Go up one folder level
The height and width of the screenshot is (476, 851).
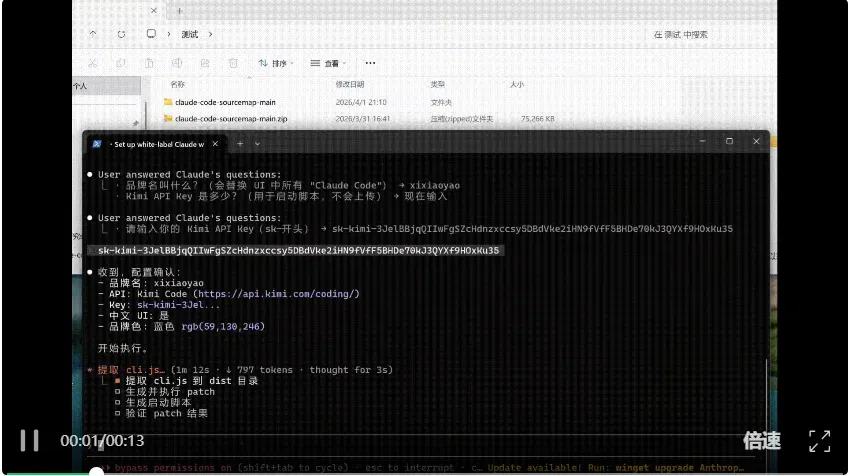coord(93,34)
